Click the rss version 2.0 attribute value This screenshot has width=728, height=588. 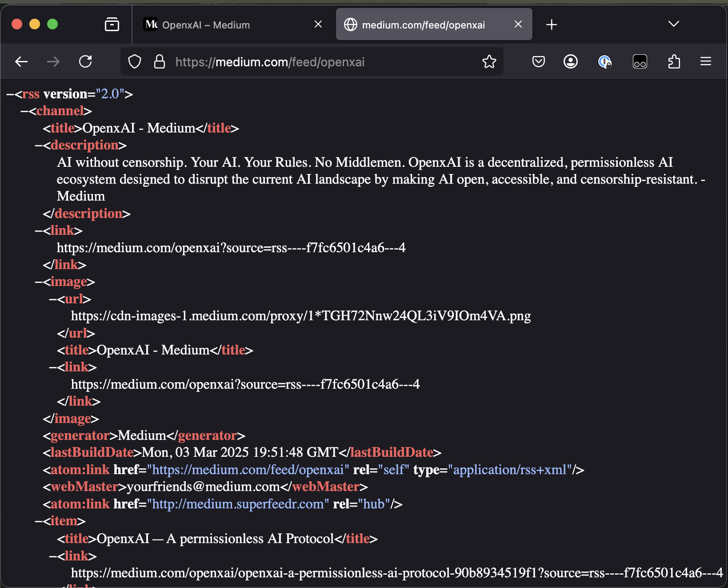click(x=110, y=94)
